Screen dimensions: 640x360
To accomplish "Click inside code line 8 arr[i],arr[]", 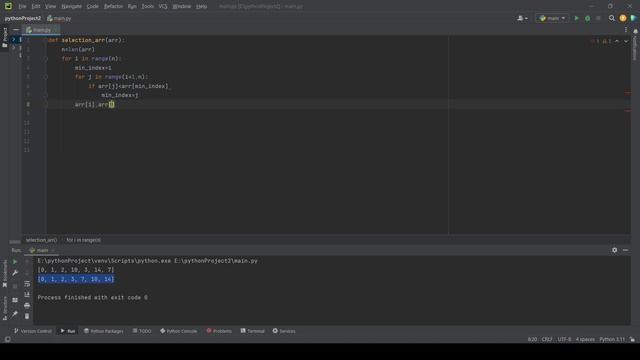I will point(94,104).
